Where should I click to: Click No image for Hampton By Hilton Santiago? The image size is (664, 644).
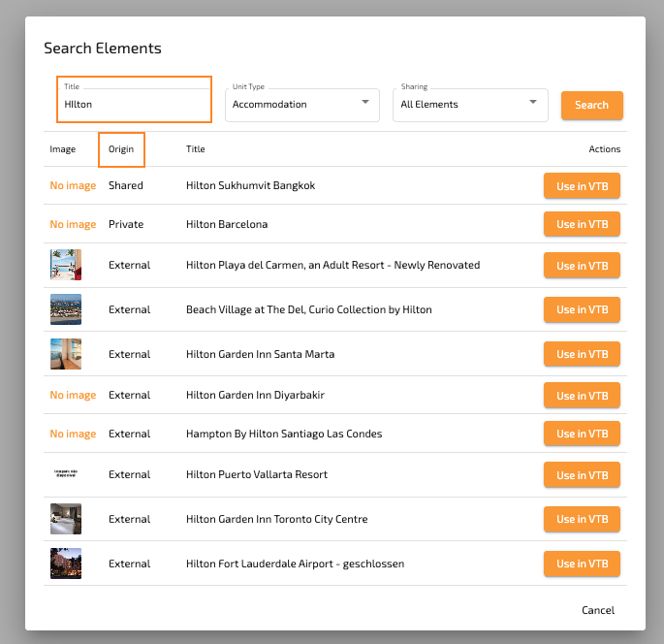73,434
